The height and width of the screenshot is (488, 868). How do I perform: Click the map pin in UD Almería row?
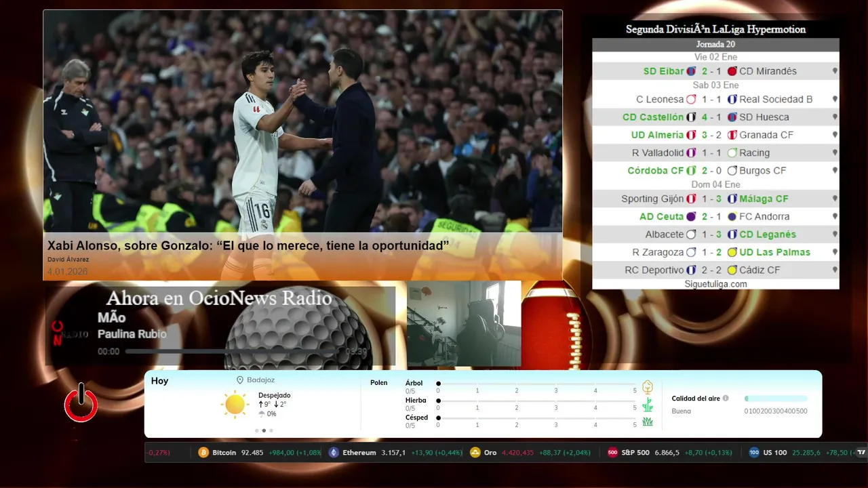click(835, 134)
